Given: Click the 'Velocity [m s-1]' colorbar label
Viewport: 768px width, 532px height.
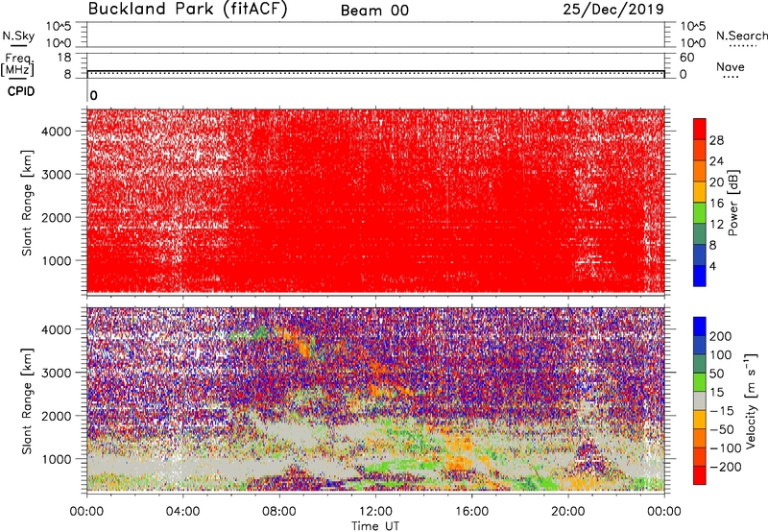Looking at the screenshot, I should [751, 400].
